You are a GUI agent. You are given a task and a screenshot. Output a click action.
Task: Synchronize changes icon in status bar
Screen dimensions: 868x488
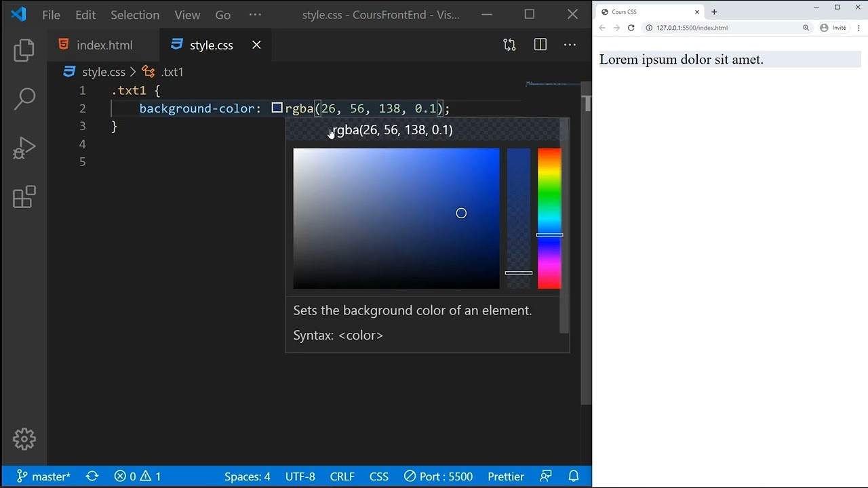[x=92, y=476]
